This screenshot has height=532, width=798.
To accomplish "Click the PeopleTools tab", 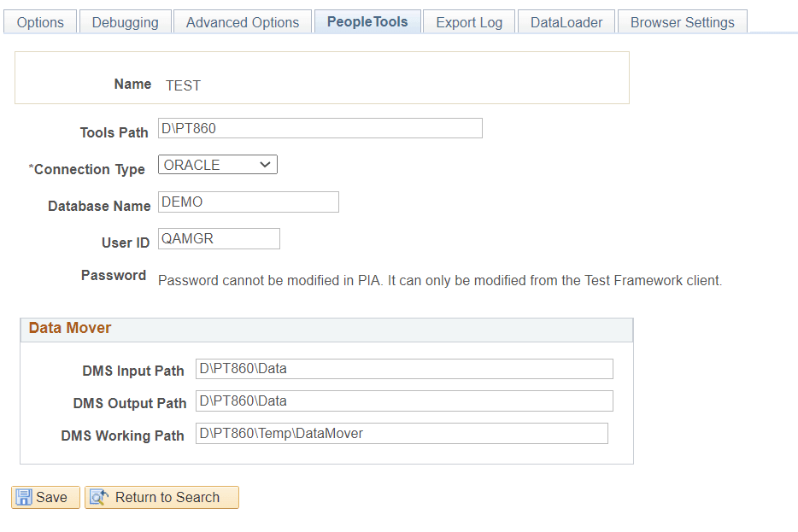I will coord(367,20).
